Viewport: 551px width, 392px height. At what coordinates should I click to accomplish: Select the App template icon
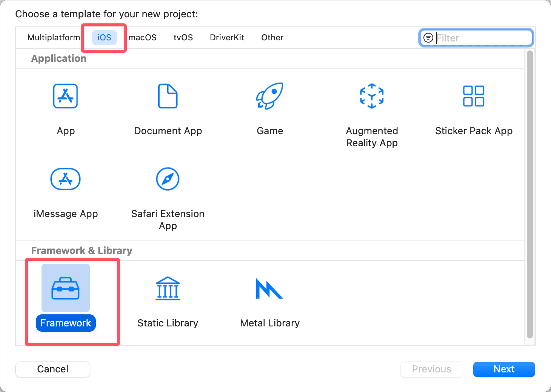point(66,96)
